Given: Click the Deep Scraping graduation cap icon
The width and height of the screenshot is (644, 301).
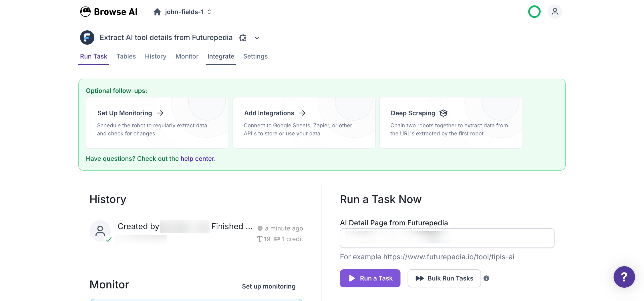Looking at the screenshot, I should pyautogui.click(x=443, y=113).
